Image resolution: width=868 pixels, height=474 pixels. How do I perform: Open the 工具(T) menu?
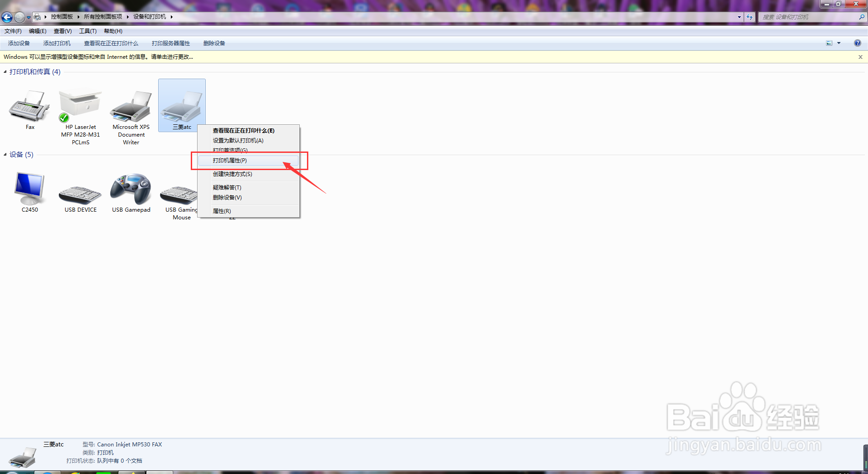coord(88,31)
